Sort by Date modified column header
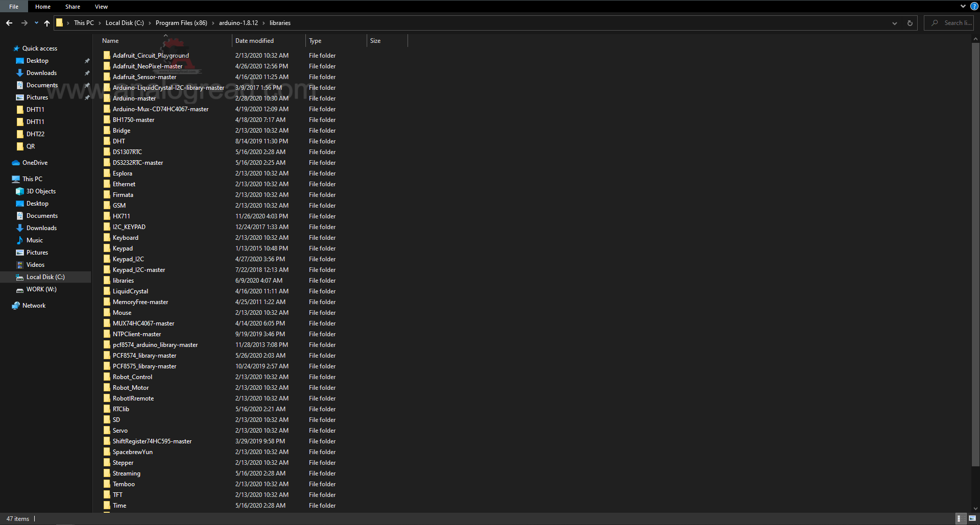 pyautogui.click(x=269, y=41)
